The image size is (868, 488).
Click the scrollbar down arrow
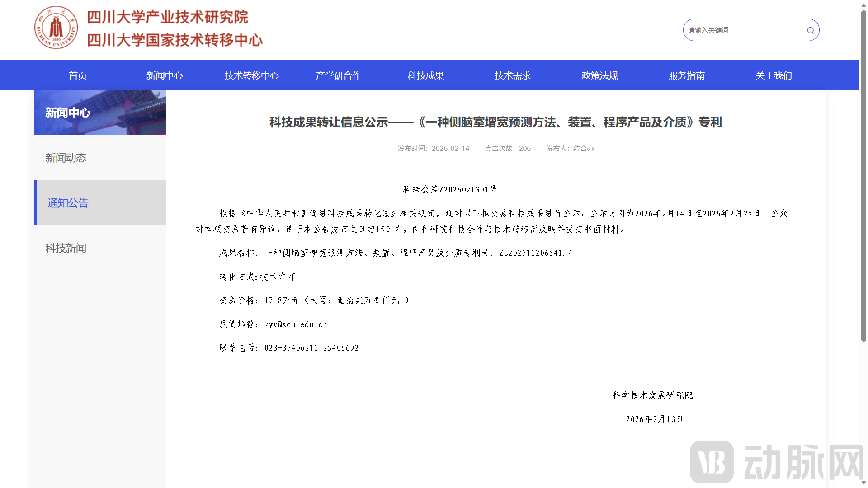[863, 483]
